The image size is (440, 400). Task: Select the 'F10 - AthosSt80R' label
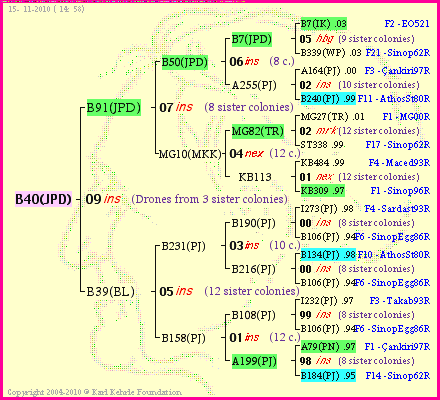[x=394, y=255]
